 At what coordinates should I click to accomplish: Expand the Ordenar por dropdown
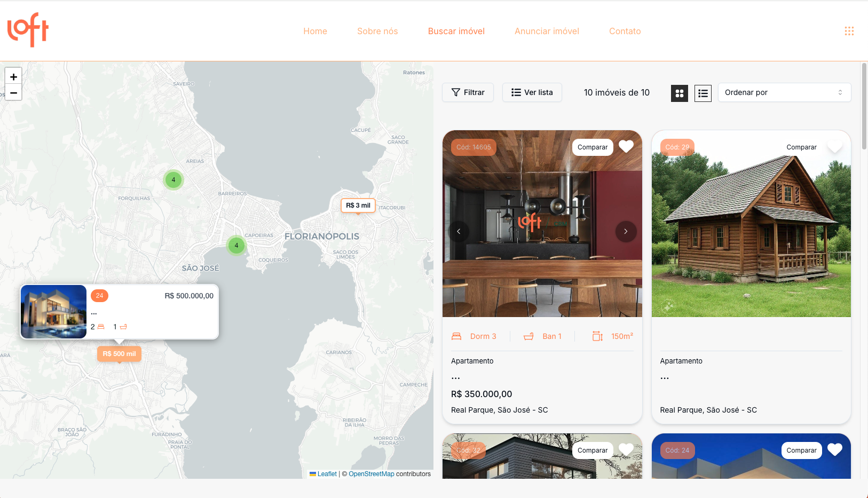(784, 92)
